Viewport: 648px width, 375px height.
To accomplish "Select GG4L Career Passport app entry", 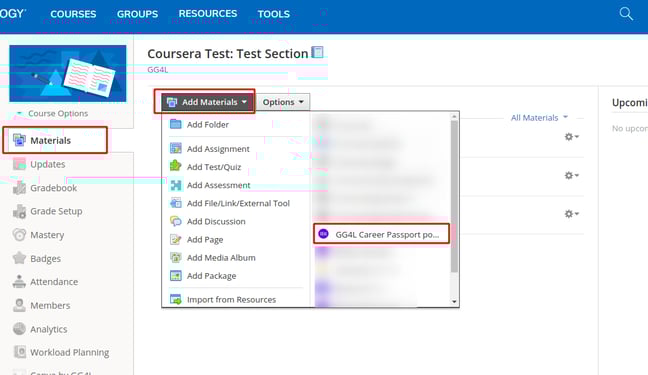I will click(381, 234).
